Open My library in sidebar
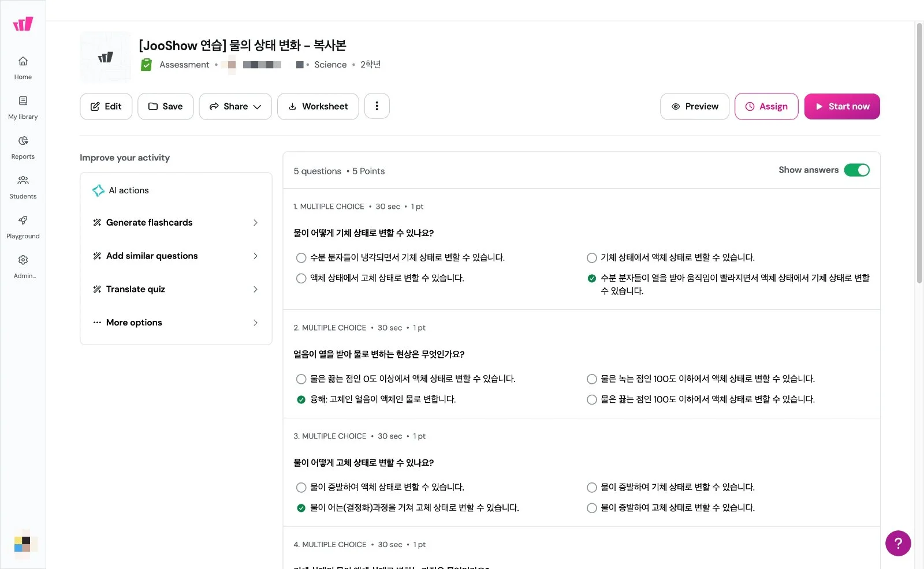 (x=23, y=108)
